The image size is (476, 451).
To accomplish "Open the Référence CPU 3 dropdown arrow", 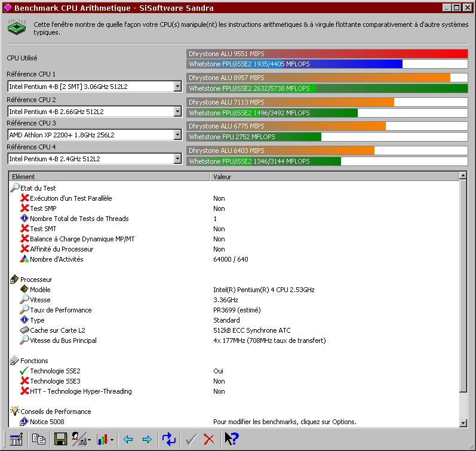I will tap(177, 135).
